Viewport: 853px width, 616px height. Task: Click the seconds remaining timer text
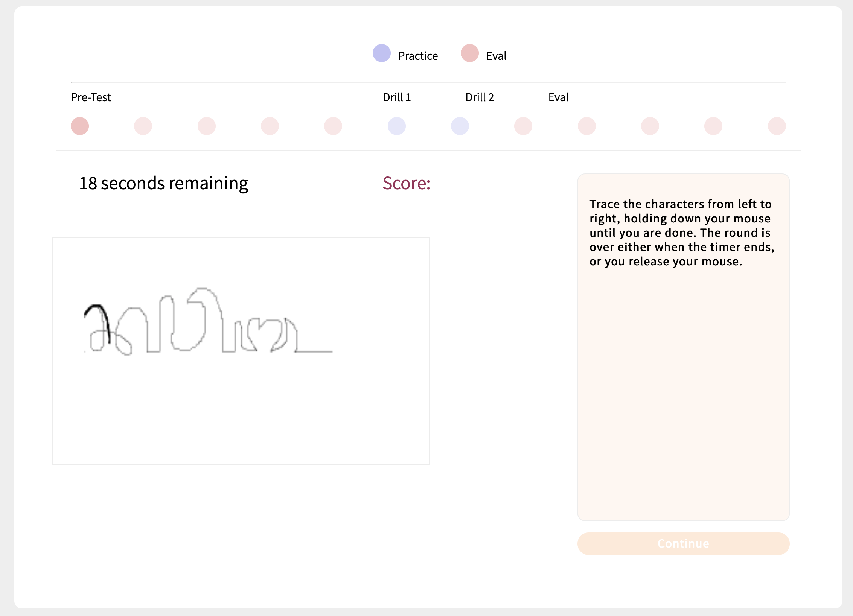point(164,183)
